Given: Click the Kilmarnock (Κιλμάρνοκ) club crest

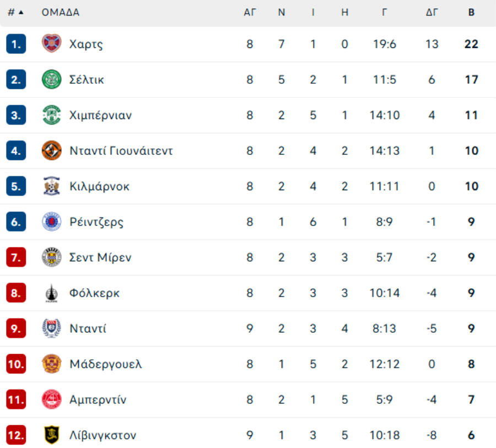Looking at the screenshot, I should click(x=51, y=186).
